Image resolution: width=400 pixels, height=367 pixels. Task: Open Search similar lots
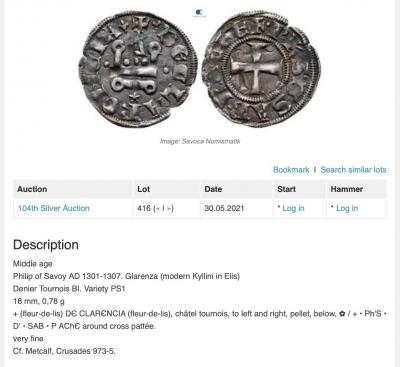[x=353, y=170]
